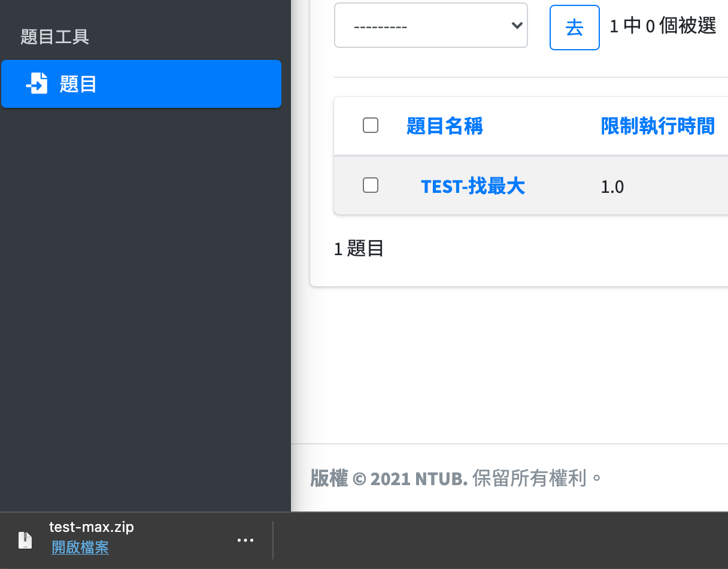This screenshot has height=569, width=728.
Task: Click the 開啟檔案 link under test-max.zip
Action: pyautogui.click(x=80, y=547)
